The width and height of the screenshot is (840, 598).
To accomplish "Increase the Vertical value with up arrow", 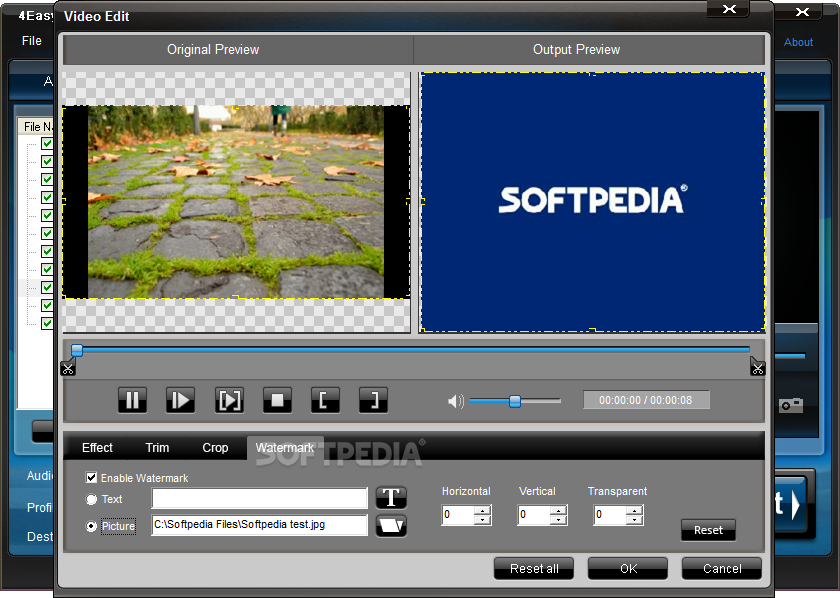I will pyautogui.click(x=559, y=510).
